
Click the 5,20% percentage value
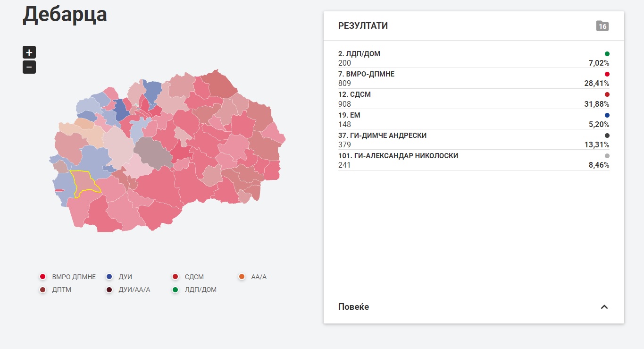[599, 125]
